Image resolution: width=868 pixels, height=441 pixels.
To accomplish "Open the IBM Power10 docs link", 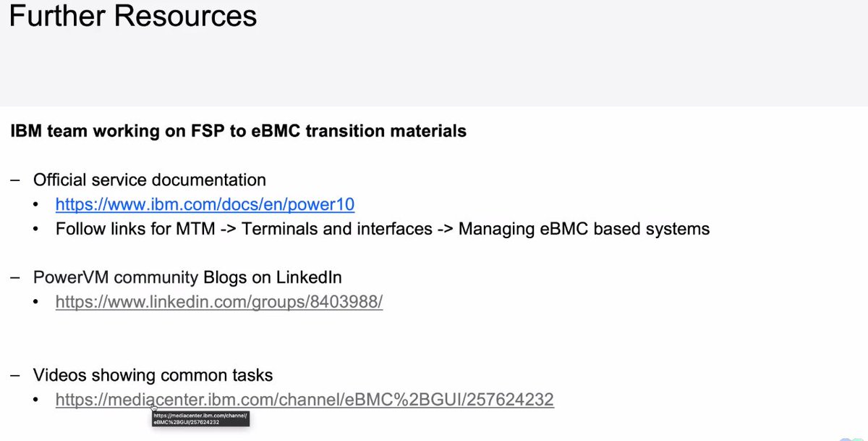I will point(205,205).
